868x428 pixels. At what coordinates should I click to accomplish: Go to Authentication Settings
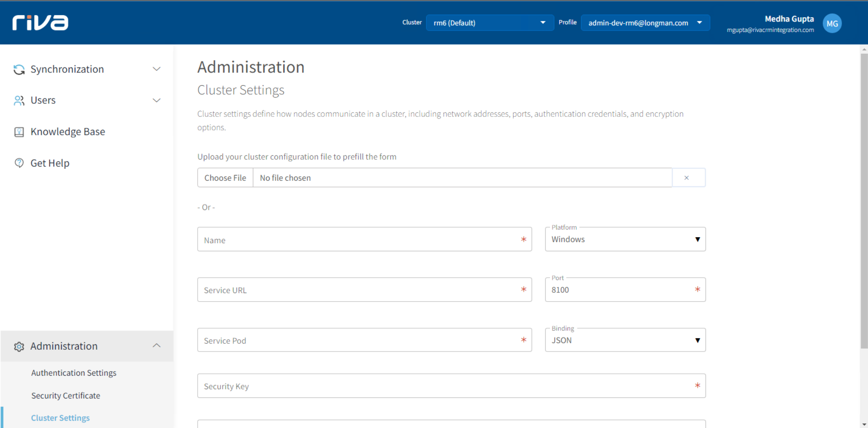pos(74,373)
